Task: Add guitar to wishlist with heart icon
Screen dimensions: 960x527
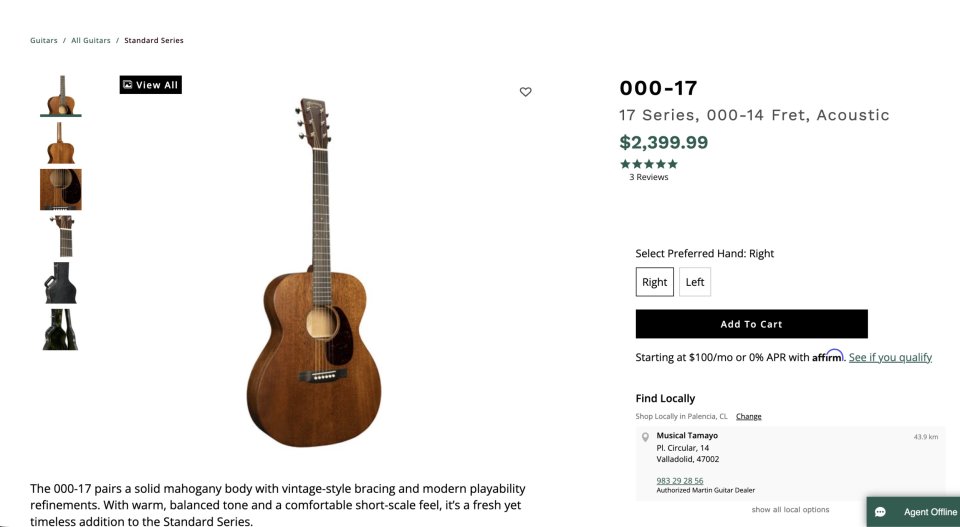Action: pyautogui.click(x=526, y=92)
